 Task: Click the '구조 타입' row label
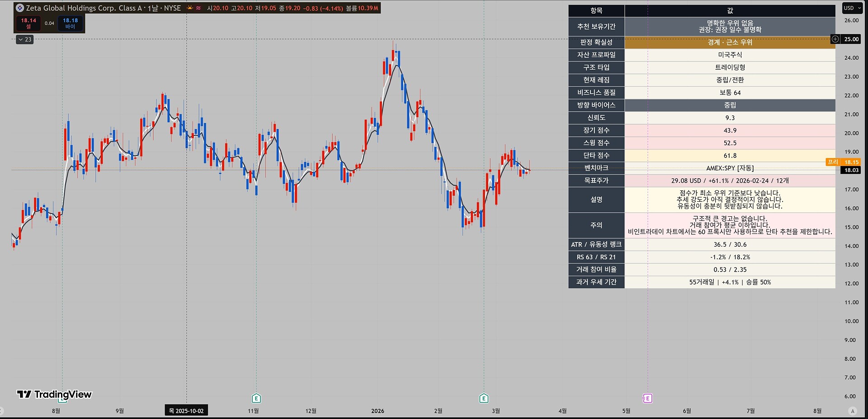(596, 67)
